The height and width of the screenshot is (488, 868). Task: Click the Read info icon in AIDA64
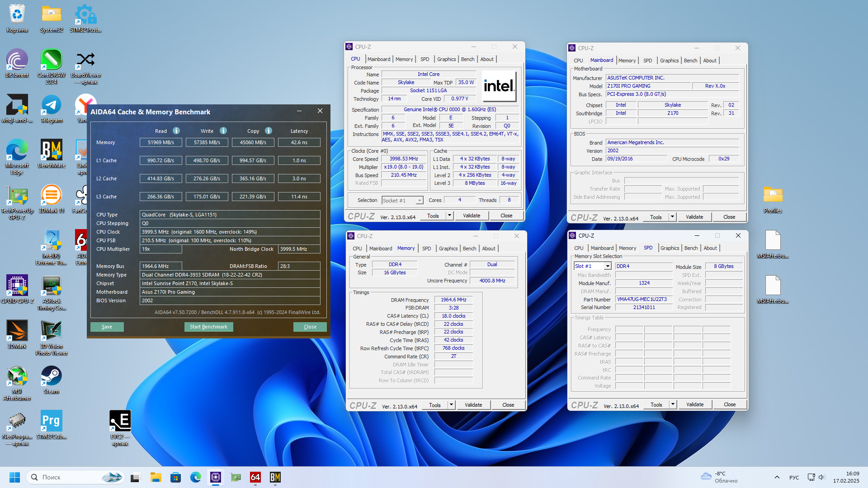[x=176, y=131]
